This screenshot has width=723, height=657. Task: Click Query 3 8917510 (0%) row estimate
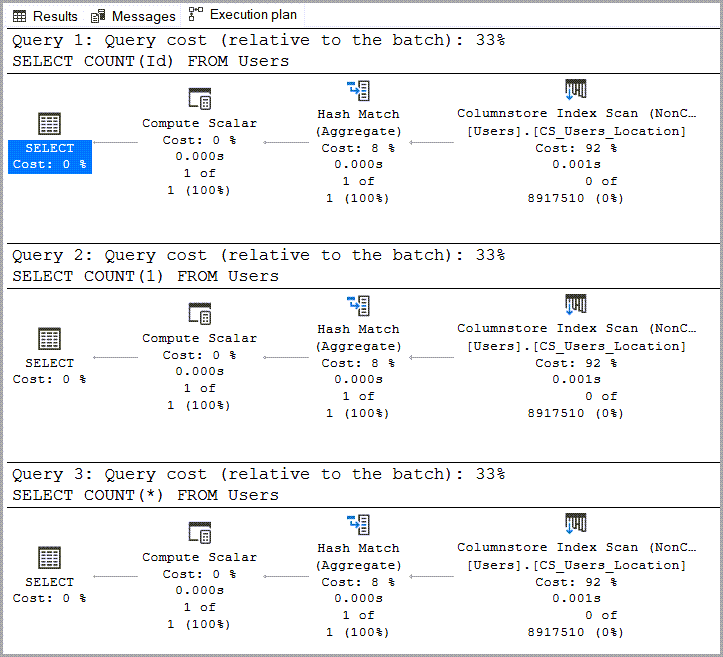(x=576, y=632)
